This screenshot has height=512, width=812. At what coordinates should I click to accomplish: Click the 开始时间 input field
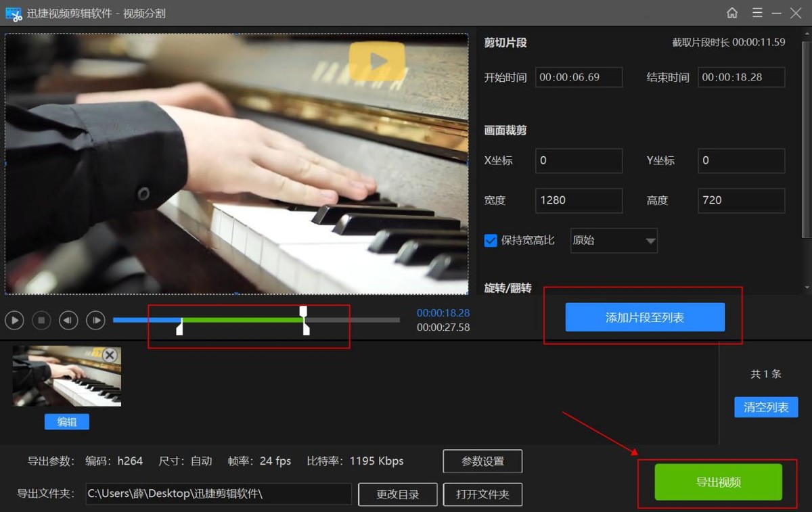pyautogui.click(x=579, y=77)
